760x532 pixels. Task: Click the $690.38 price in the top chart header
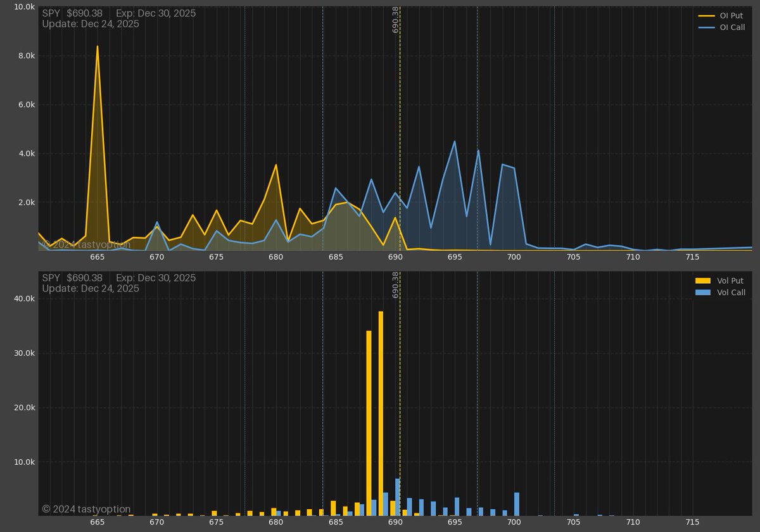pyautogui.click(x=84, y=13)
